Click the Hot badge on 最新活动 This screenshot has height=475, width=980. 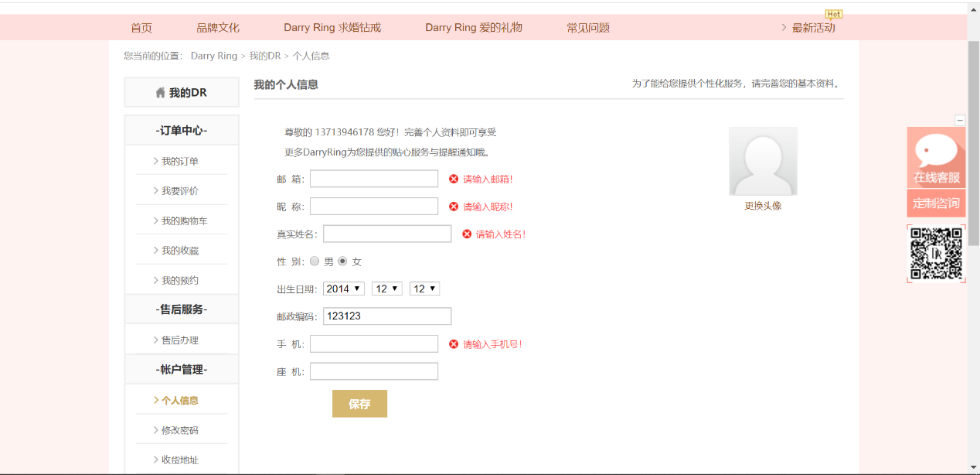tap(834, 14)
